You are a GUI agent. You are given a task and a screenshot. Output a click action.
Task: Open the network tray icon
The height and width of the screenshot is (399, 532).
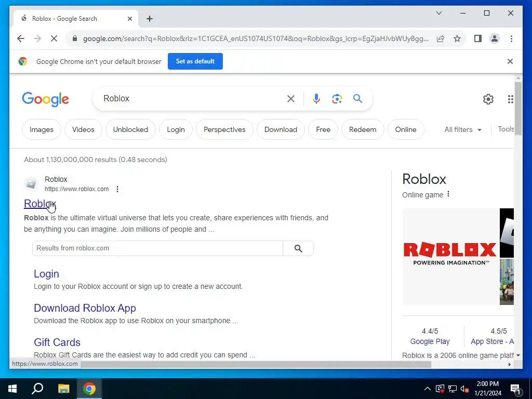(x=453, y=389)
